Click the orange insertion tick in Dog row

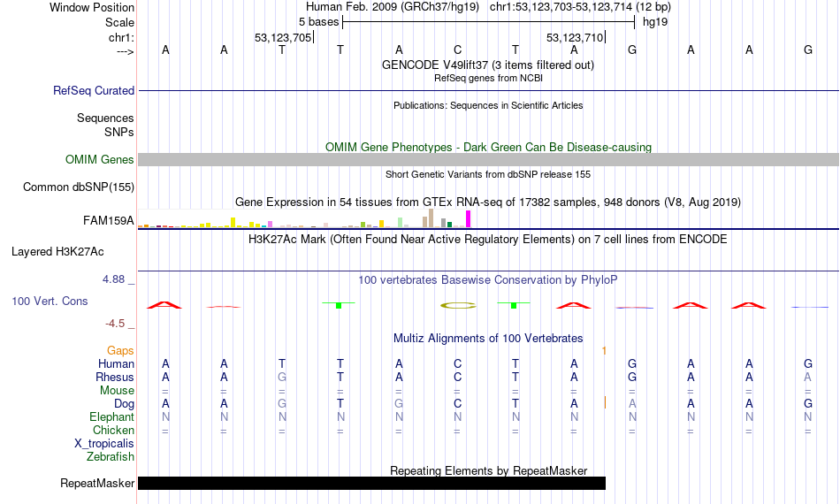point(606,403)
